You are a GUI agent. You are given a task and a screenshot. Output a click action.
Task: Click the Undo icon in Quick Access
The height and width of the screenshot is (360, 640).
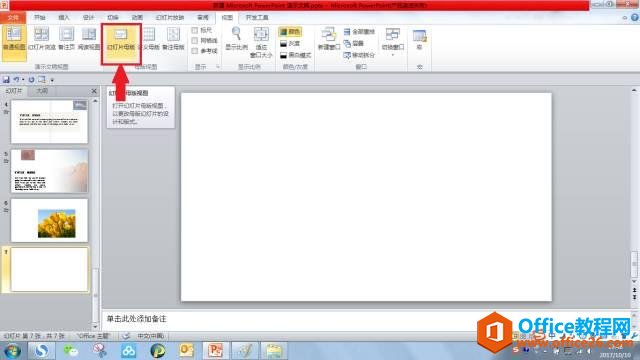click(16, 80)
